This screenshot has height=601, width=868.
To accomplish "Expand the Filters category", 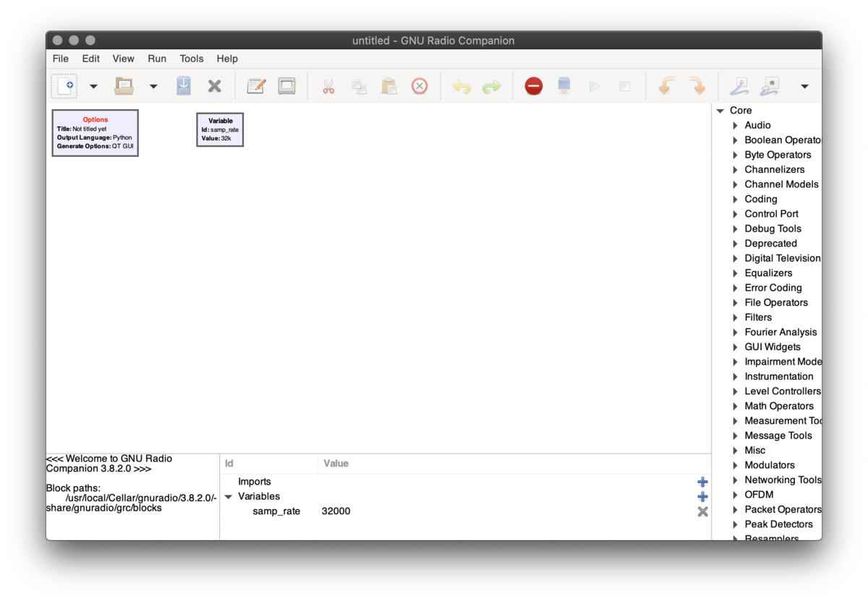I will point(736,317).
